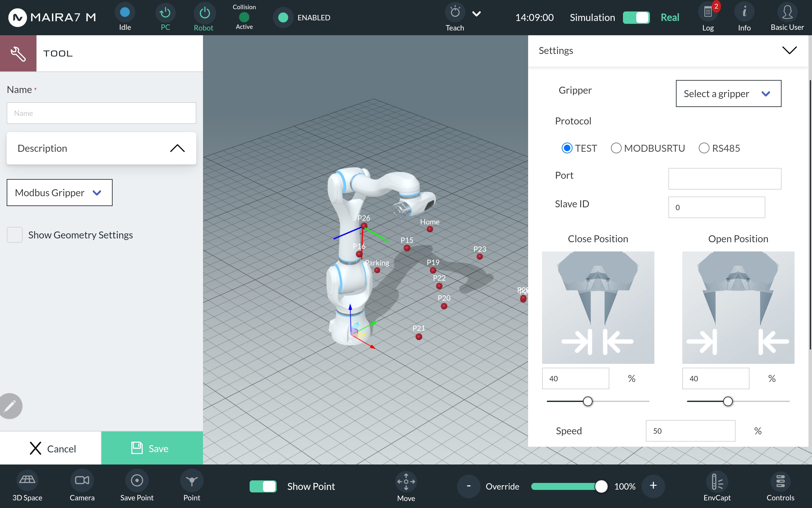This screenshot has height=508, width=812.
Task: Click the Simulation mode label
Action: pyautogui.click(x=592, y=17)
